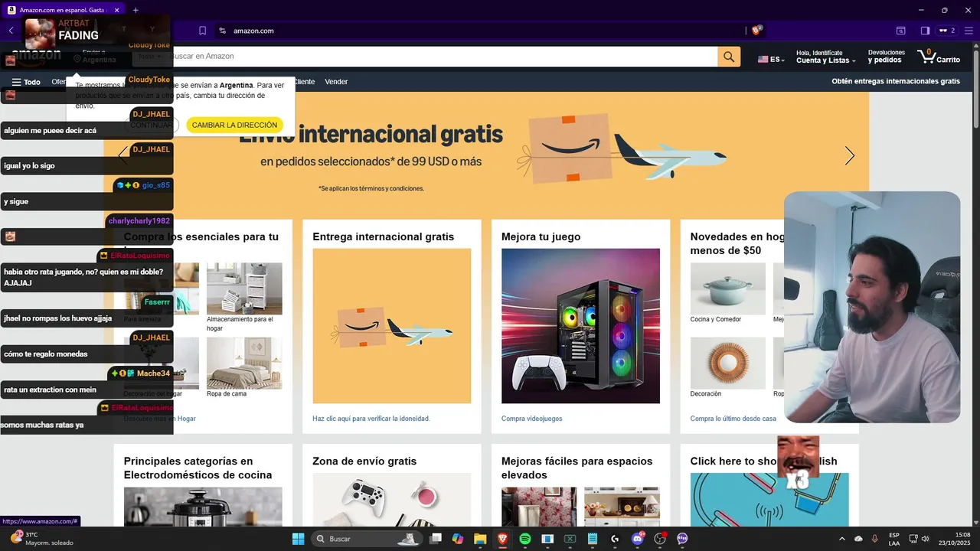Go to previous banner with left arrow

click(123, 156)
